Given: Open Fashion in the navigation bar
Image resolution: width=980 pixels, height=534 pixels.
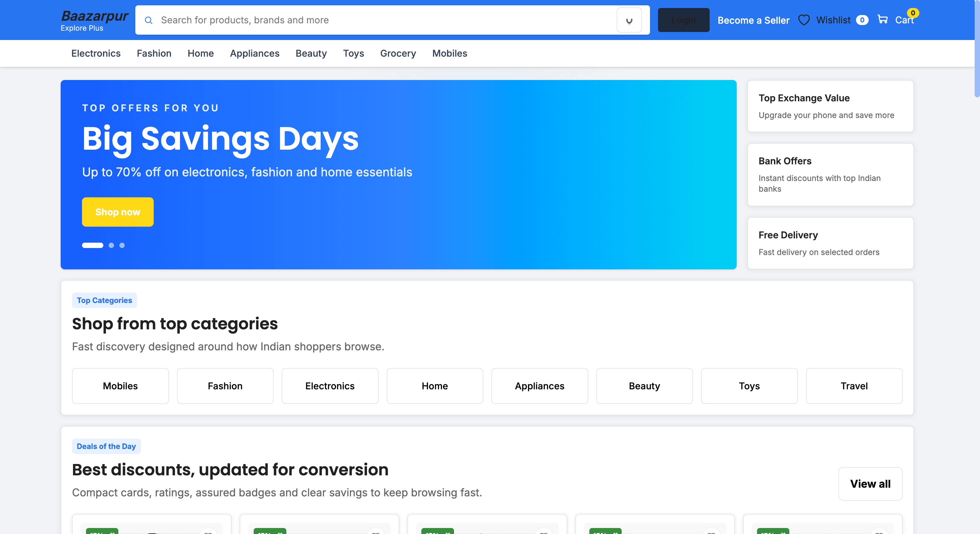Looking at the screenshot, I should tap(154, 53).
